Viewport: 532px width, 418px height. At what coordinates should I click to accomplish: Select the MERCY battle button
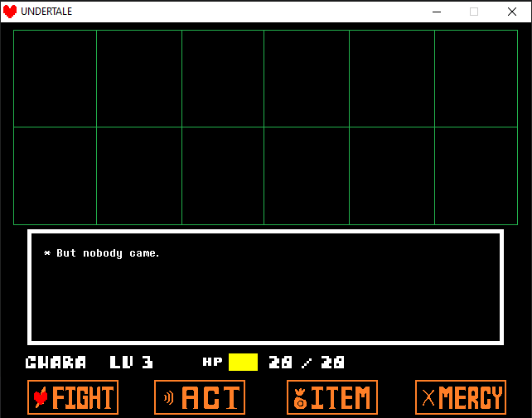(x=461, y=397)
